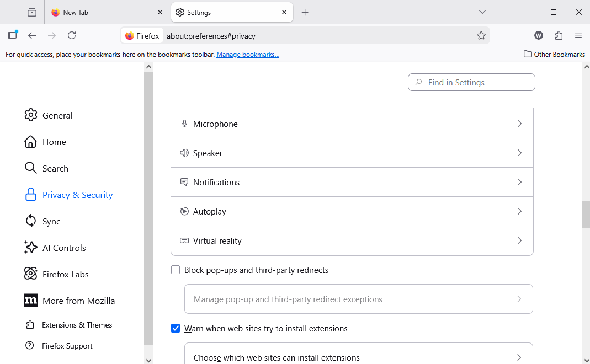Click the extensions puzzle-piece toolbar icon
The image size is (590, 364).
pyautogui.click(x=559, y=35)
